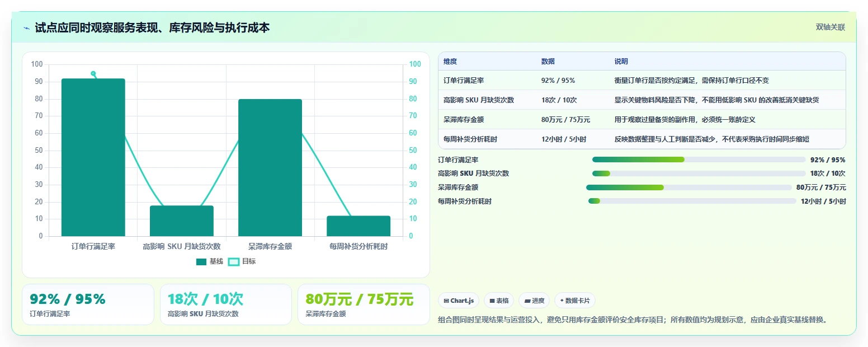Click the 订单行满足率 bar in the chart
This screenshot has width=868, height=347.
pyautogui.click(x=93, y=157)
